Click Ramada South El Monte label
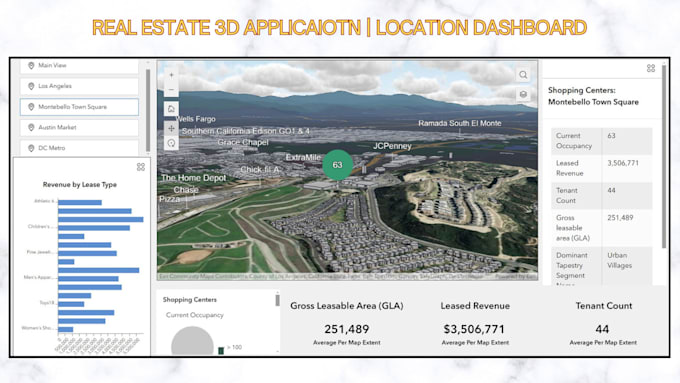The width and height of the screenshot is (680, 383). point(460,123)
